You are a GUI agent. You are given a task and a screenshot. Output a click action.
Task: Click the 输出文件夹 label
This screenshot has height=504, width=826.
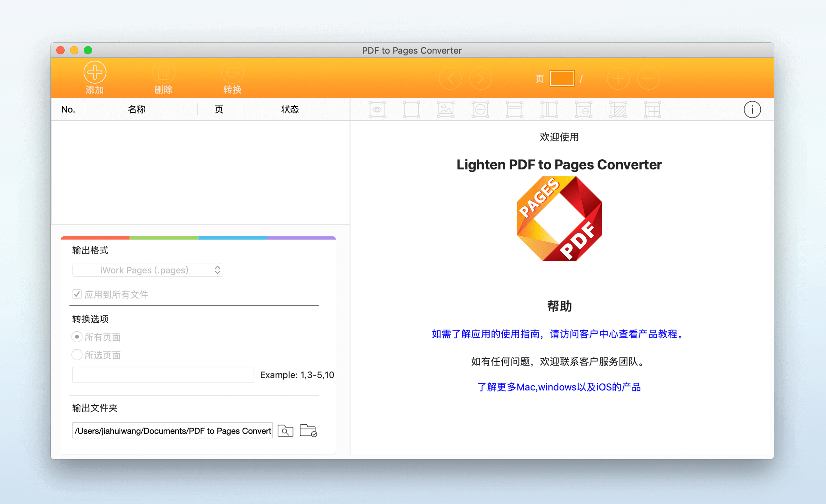tap(95, 408)
